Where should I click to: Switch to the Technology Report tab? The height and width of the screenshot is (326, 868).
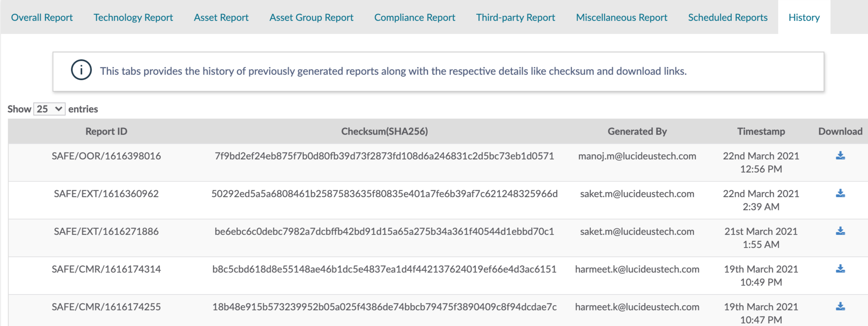[133, 17]
